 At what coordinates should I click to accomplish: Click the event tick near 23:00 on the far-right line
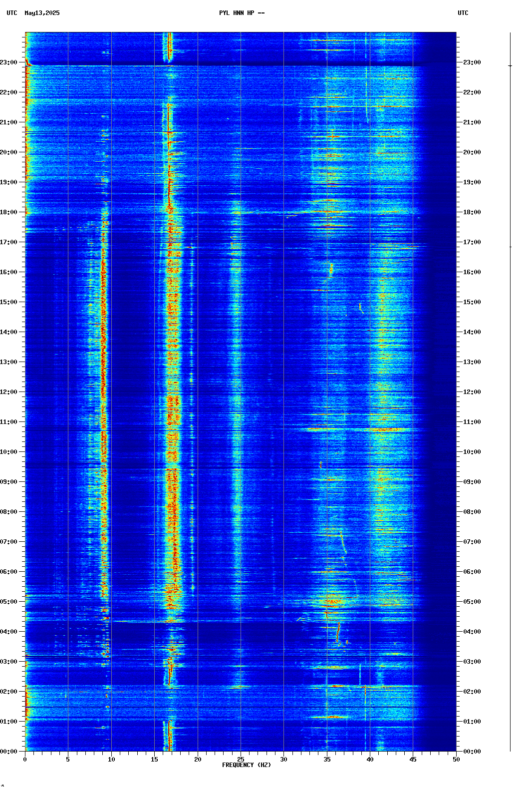pos(510,66)
